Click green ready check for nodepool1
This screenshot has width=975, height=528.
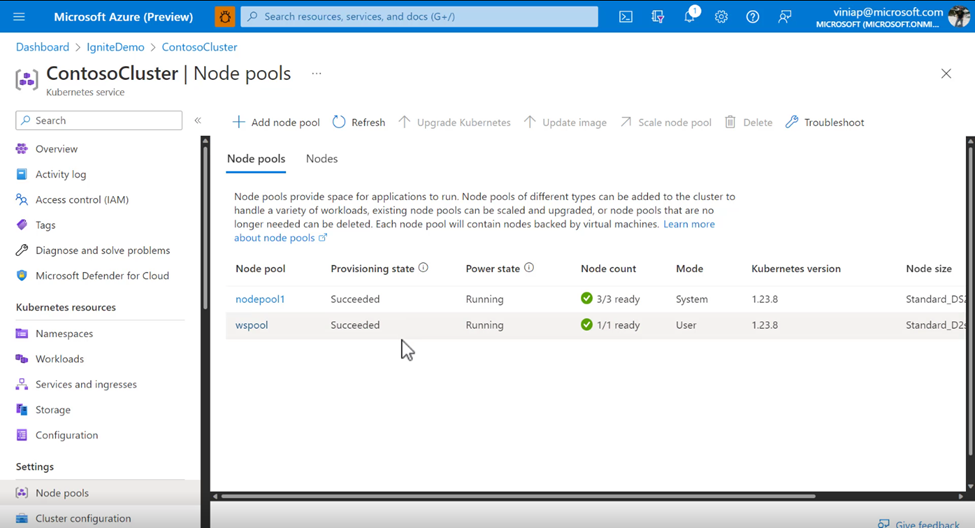click(586, 299)
